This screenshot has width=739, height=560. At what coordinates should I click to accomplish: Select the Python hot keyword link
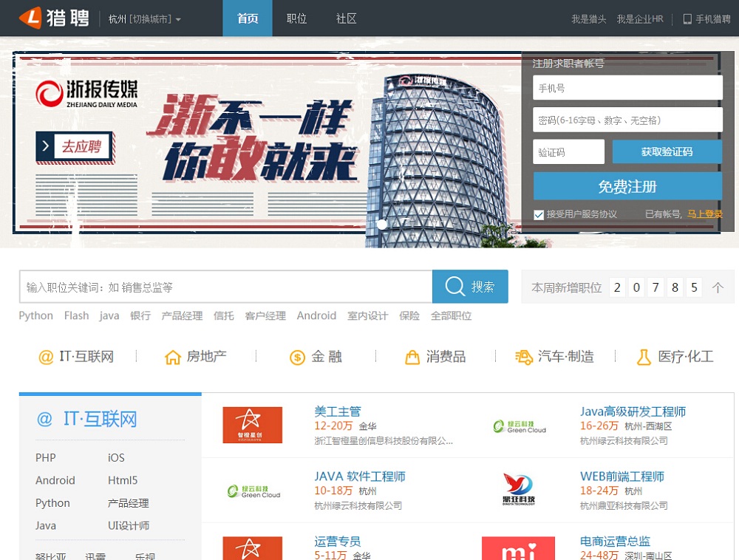click(35, 315)
